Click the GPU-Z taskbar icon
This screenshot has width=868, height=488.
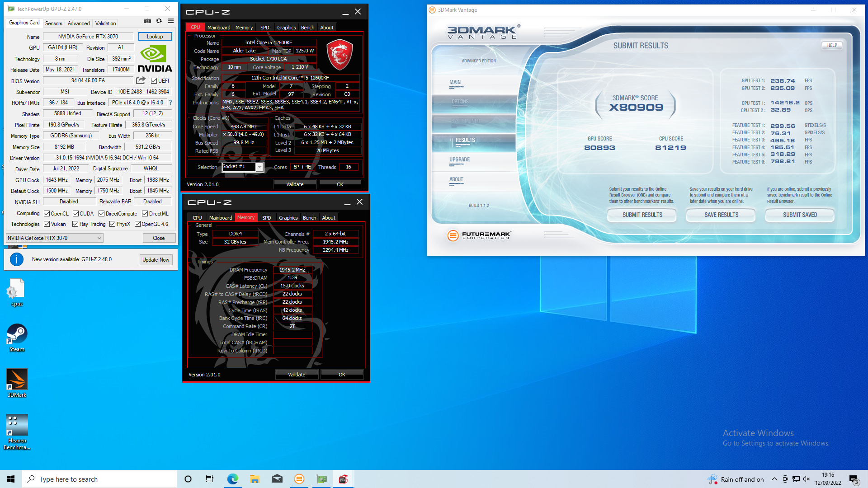(321, 479)
